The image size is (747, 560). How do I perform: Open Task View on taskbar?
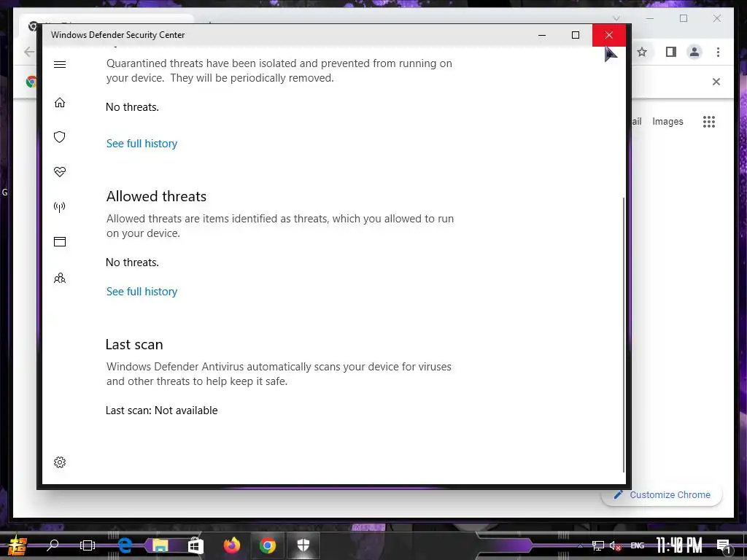pyautogui.click(x=88, y=545)
